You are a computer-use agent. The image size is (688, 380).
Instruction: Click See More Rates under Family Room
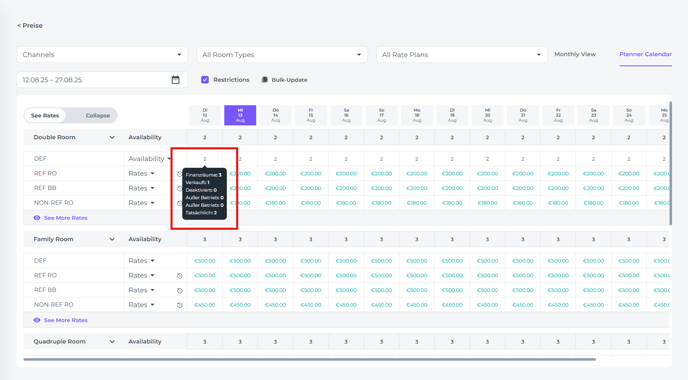click(65, 320)
